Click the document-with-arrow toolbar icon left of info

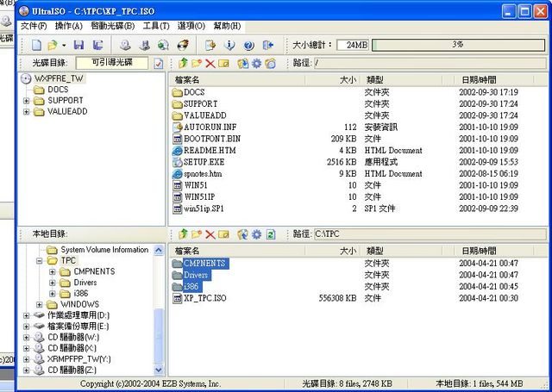click(x=210, y=45)
